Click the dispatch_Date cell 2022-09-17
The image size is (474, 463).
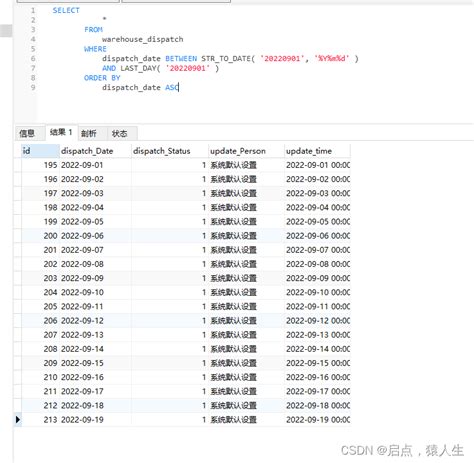[x=95, y=391]
